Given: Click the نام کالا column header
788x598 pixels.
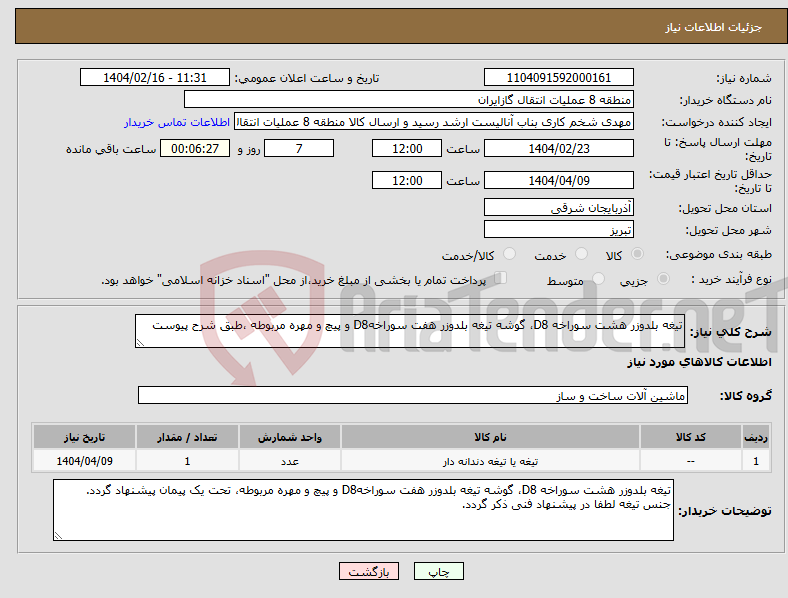Looking at the screenshot, I should coord(490,437).
